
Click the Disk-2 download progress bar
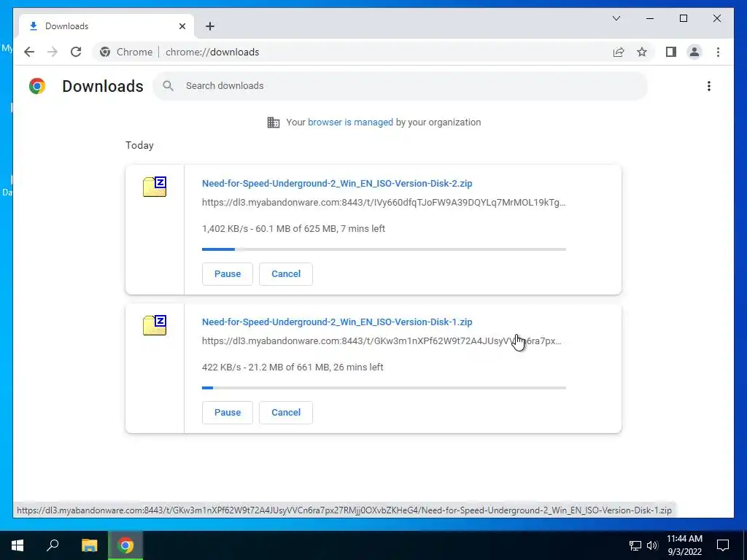click(x=384, y=249)
